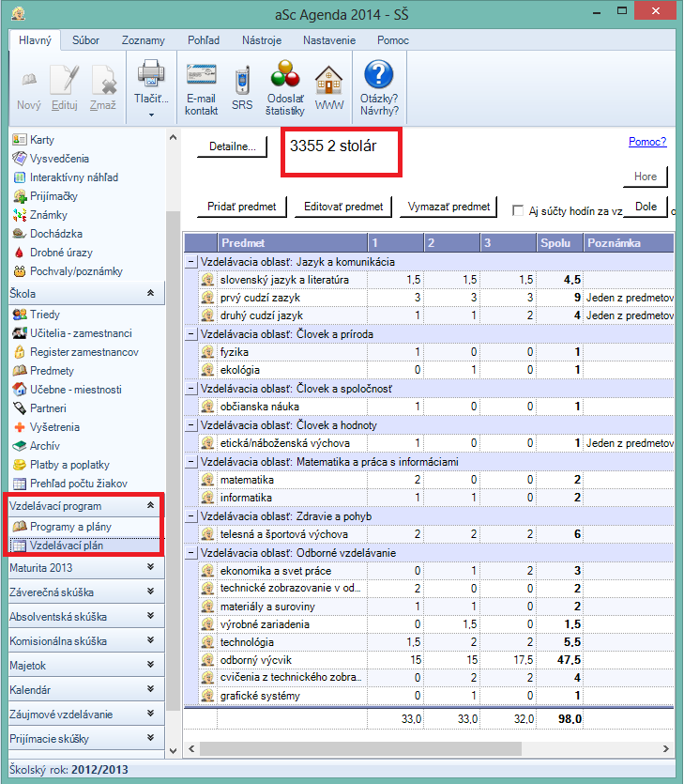Click Pridať predmet button
The image size is (684, 784).
point(242,207)
